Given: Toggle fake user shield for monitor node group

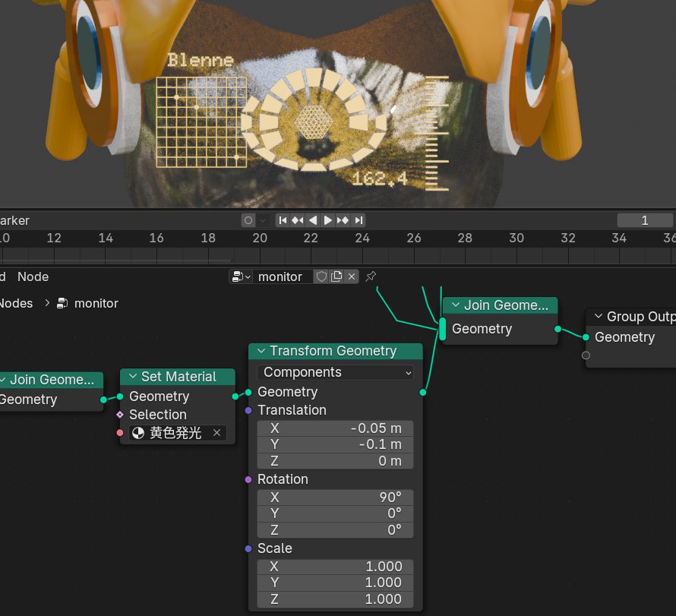Looking at the screenshot, I should pyautogui.click(x=321, y=276).
